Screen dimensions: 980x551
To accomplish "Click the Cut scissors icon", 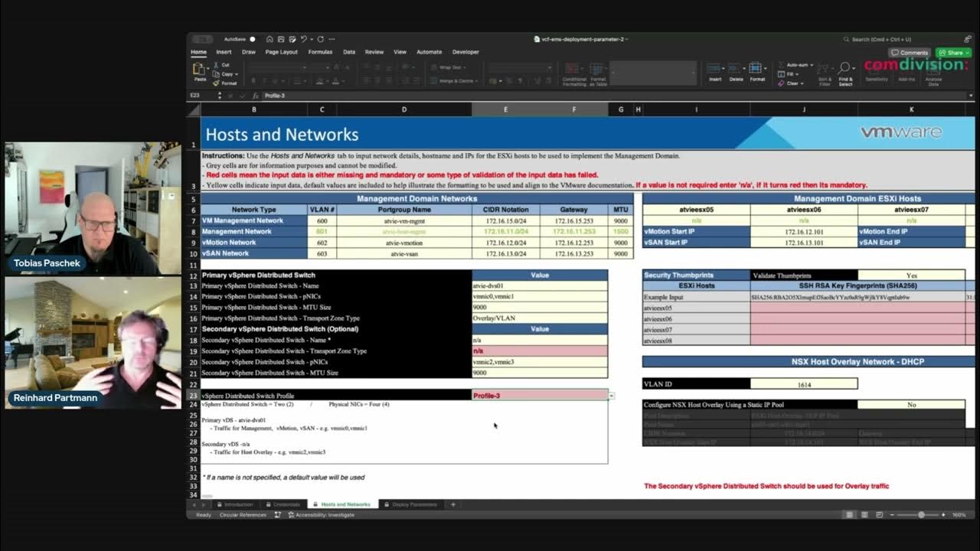I will 217,65.
